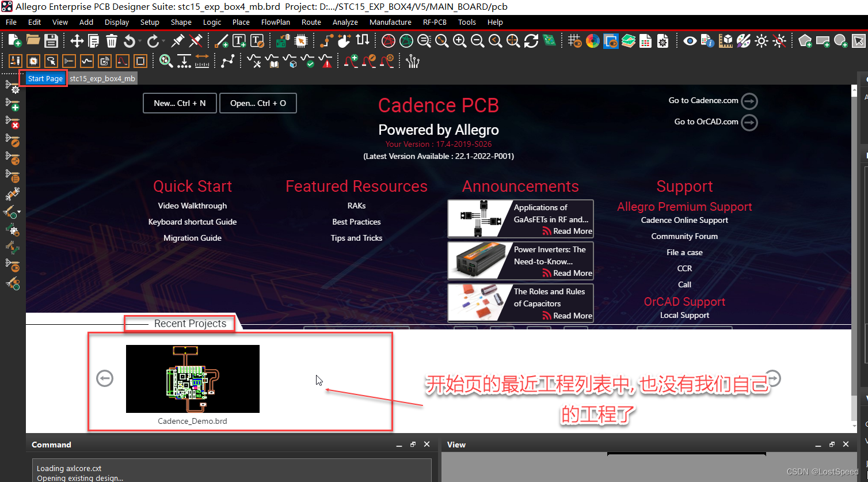Select the Move tool in toolbar
The width and height of the screenshot is (868, 482).
pos(77,41)
